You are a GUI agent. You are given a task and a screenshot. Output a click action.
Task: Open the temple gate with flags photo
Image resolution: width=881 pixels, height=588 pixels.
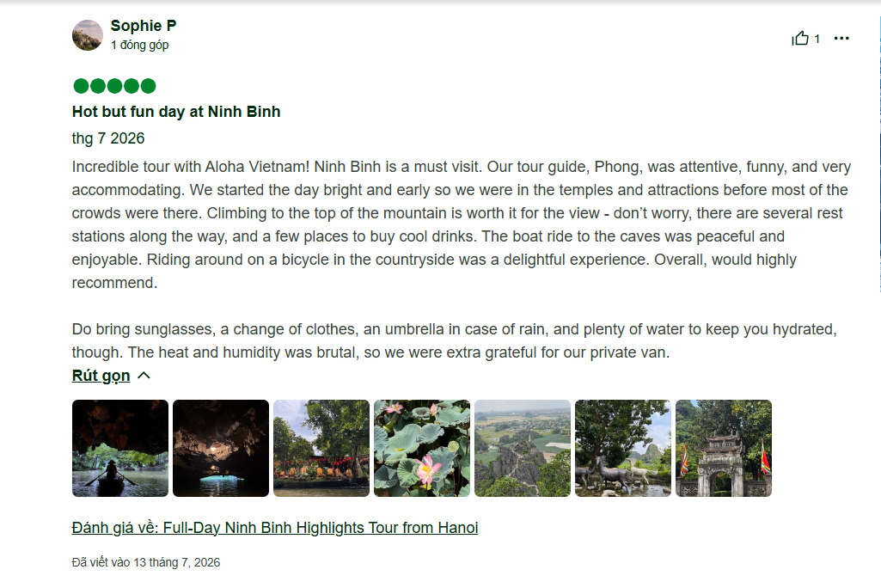point(724,448)
